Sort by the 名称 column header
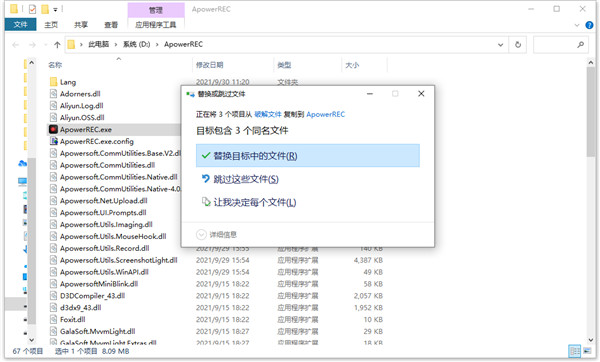Screen dimensions: 600x362 (55, 65)
